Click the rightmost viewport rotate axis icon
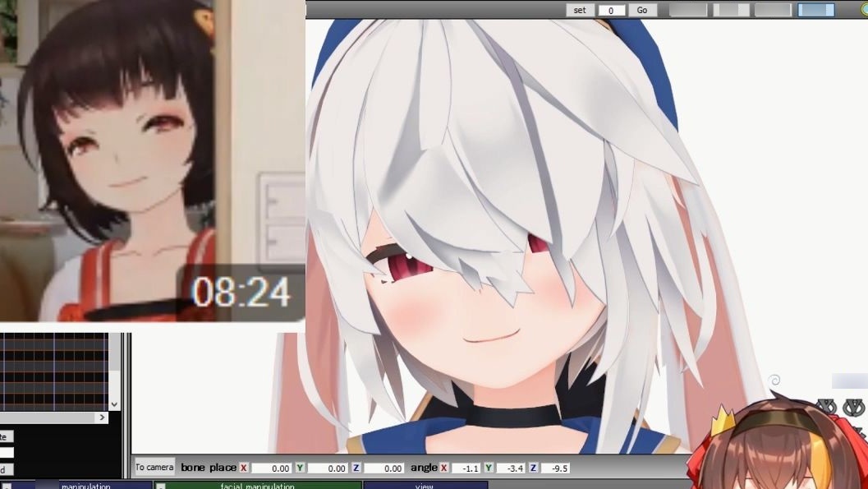 (854, 408)
